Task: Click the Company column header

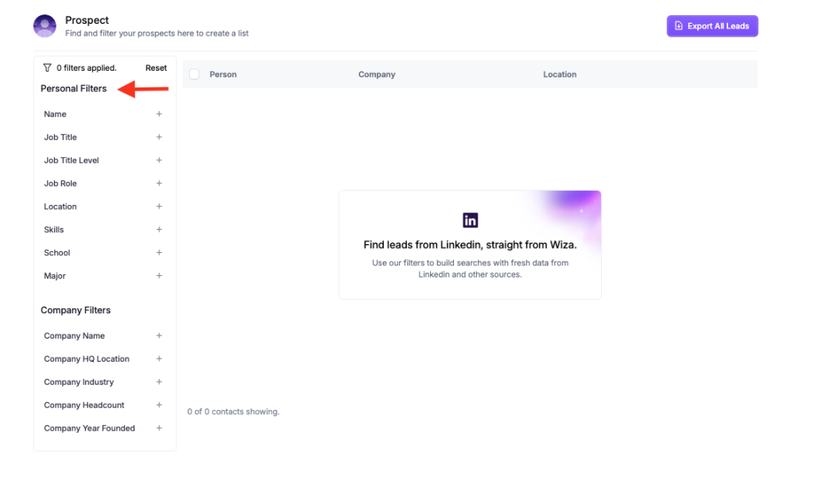Action: pos(377,75)
